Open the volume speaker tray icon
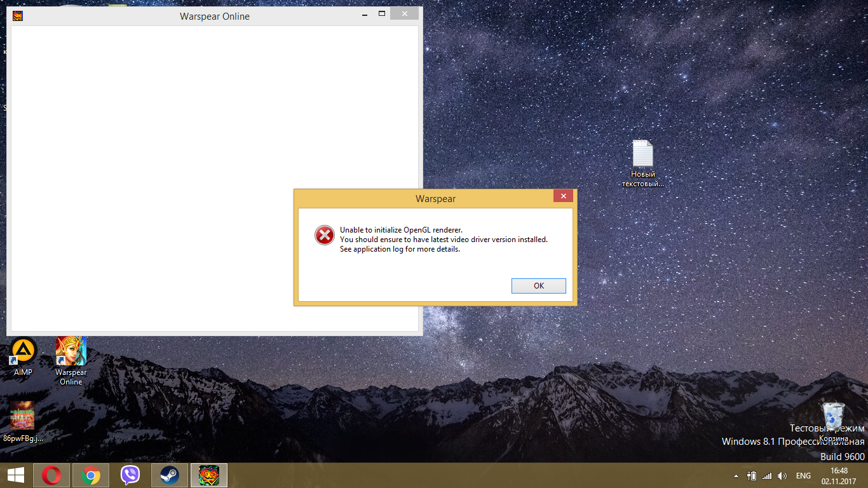Image resolution: width=868 pixels, height=488 pixels. tap(782, 476)
